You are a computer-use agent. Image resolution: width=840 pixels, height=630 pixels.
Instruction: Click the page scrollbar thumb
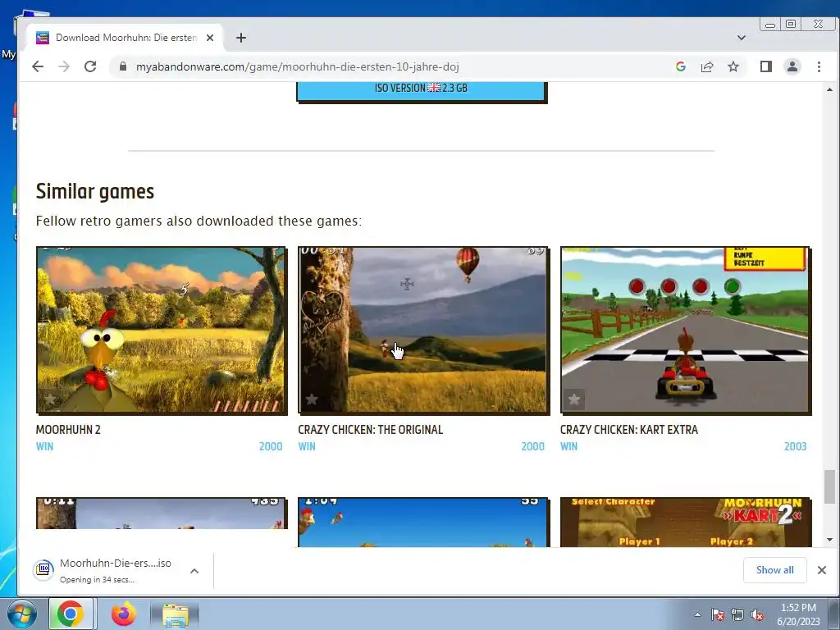pyautogui.click(x=829, y=486)
